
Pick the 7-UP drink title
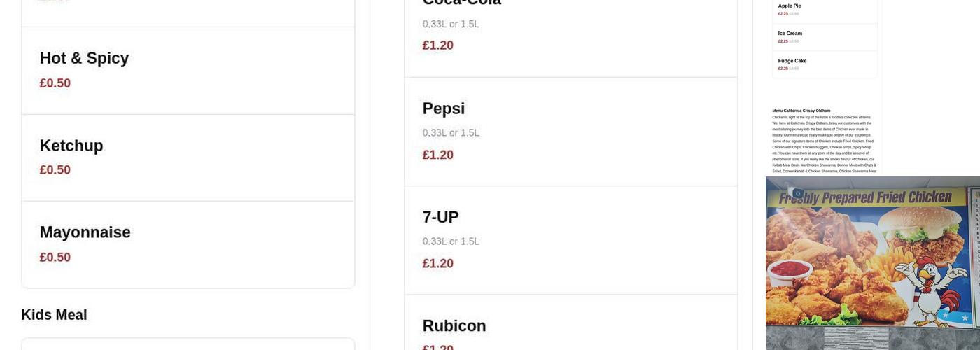tap(440, 218)
